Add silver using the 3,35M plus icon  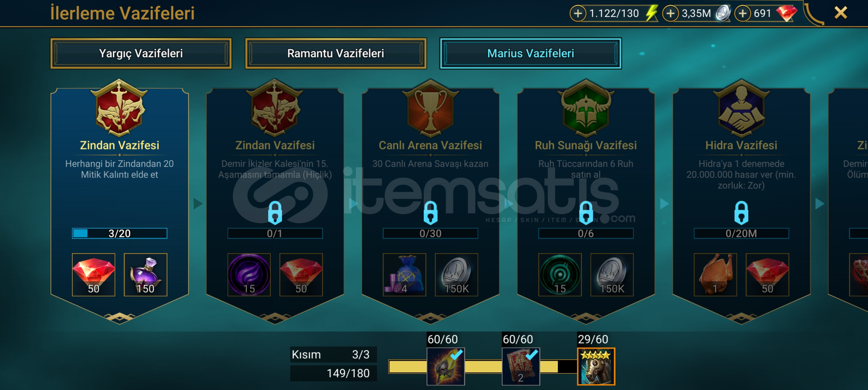670,14
